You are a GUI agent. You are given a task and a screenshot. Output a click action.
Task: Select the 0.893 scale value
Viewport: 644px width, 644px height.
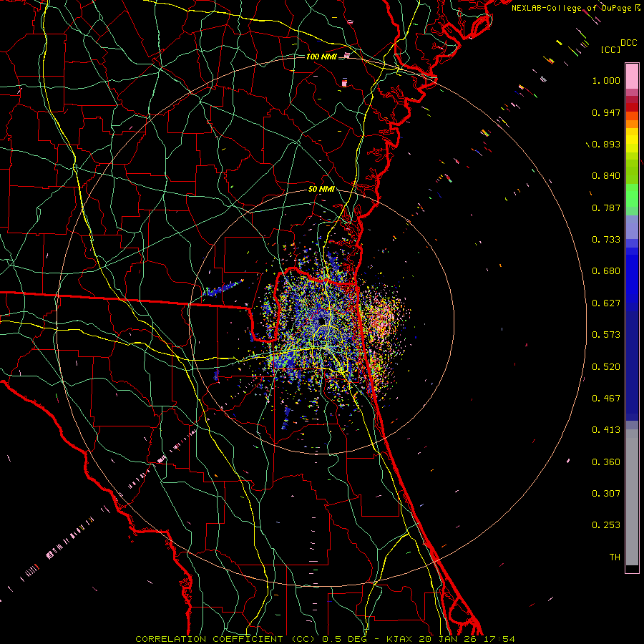606,144
